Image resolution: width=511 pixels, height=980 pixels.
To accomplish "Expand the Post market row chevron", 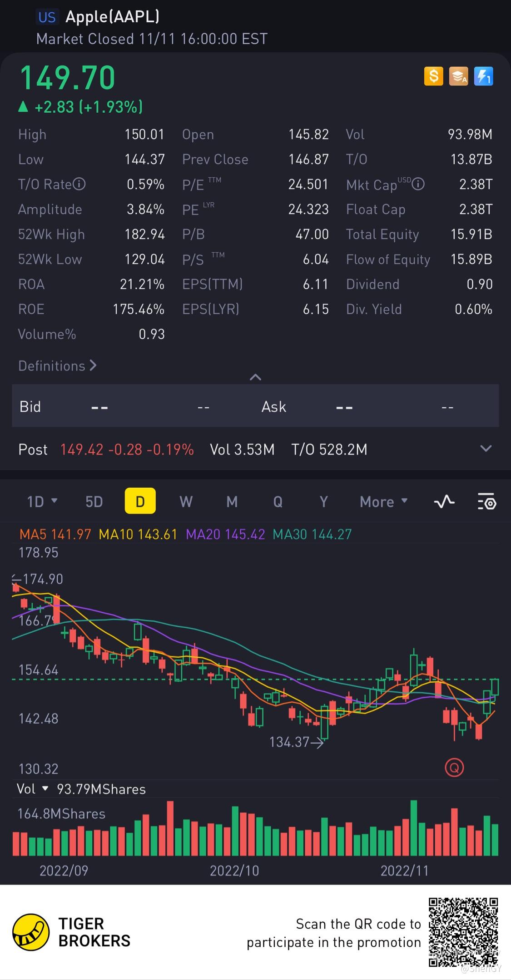I will [x=486, y=449].
